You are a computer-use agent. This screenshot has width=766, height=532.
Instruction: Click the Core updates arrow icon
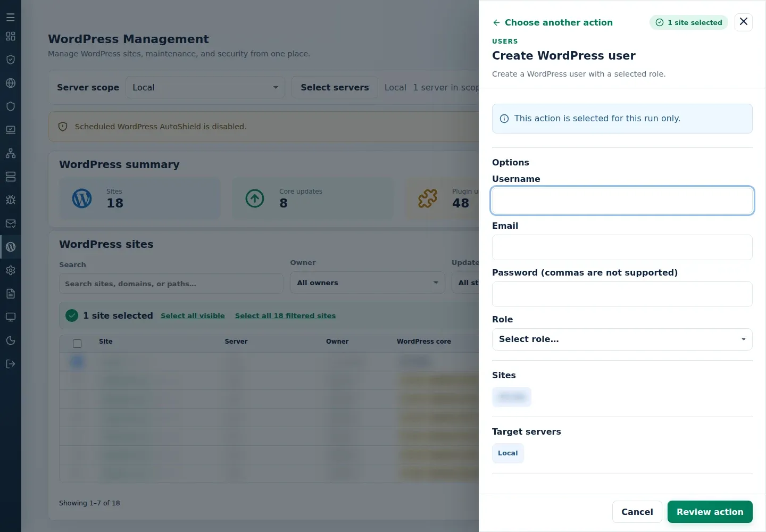tap(255, 198)
